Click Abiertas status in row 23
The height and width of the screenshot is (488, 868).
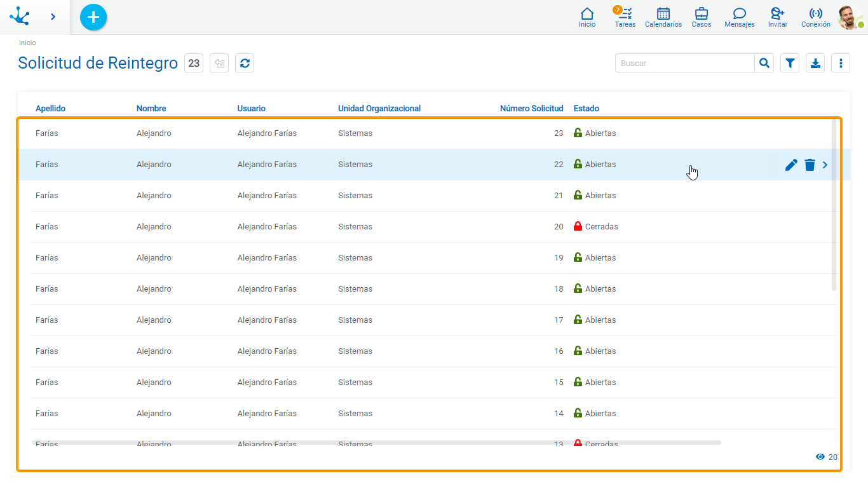click(x=600, y=133)
